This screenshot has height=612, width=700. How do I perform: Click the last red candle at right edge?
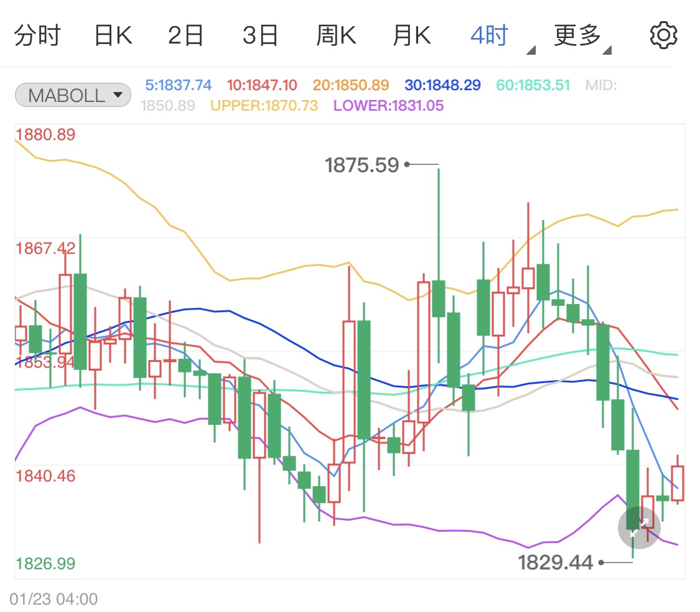point(677,483)
